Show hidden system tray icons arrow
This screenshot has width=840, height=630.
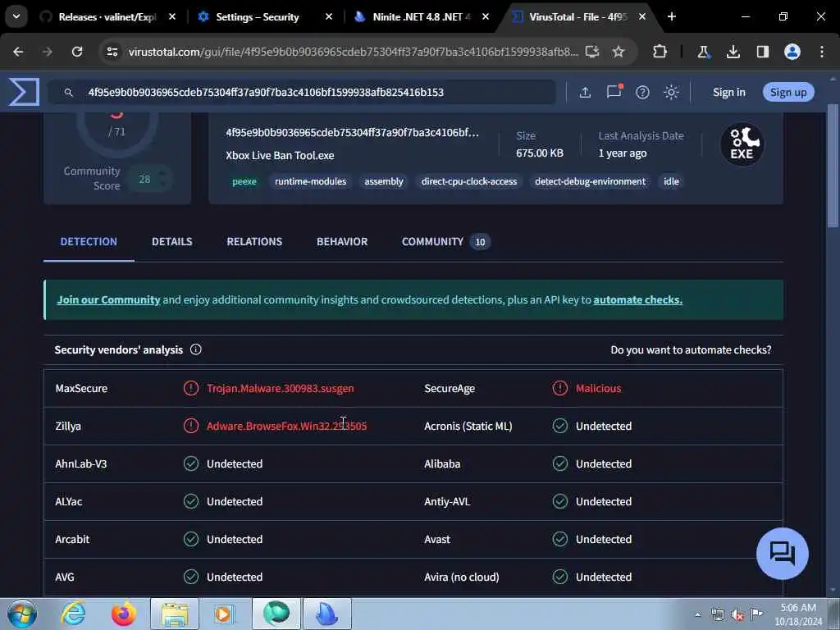pyautogui.click(x=697, y=615)
